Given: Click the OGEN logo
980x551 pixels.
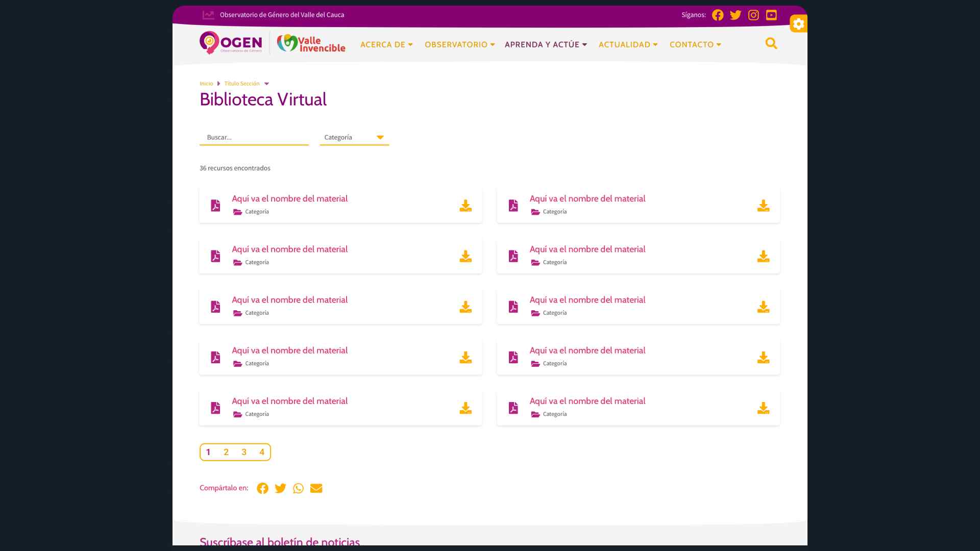Looking at the screenshot, I should point(231,43).
